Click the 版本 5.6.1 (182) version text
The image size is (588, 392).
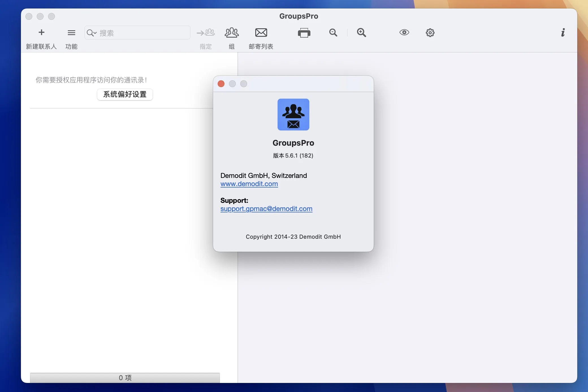pos(293,156)
